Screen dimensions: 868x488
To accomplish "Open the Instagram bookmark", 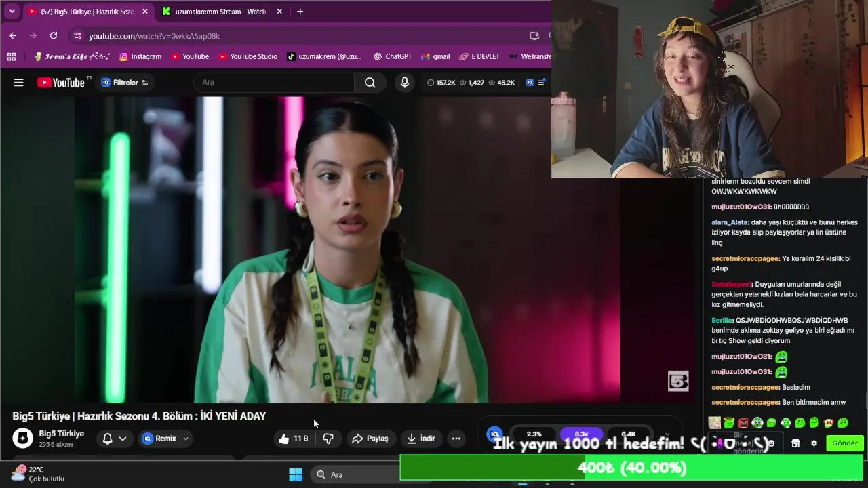I will click(140, 56).
